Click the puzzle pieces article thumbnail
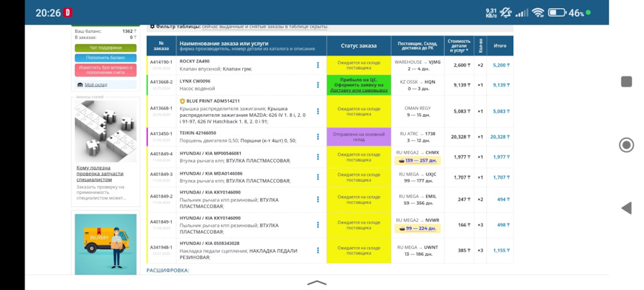 pyautogui.click(x=105, y=131)
